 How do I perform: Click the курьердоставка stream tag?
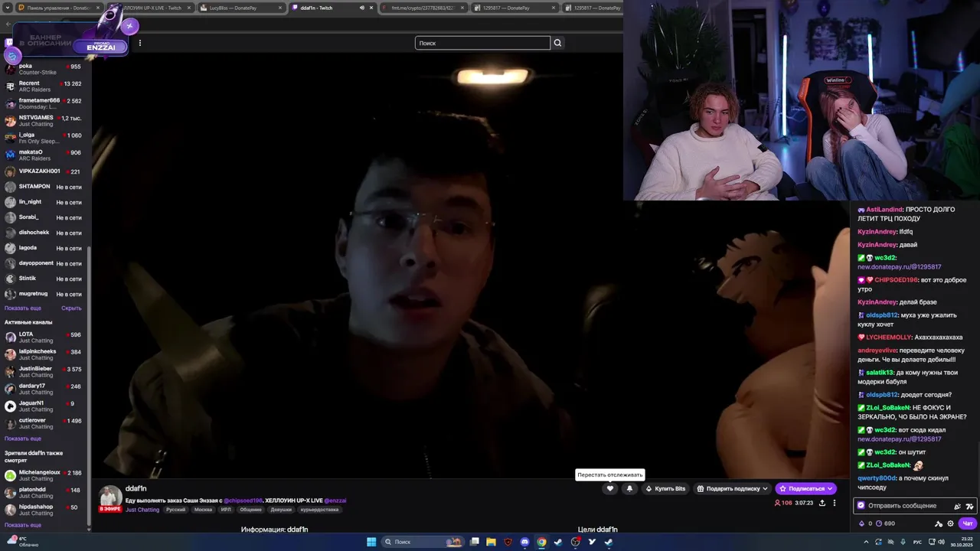[319, 510]
